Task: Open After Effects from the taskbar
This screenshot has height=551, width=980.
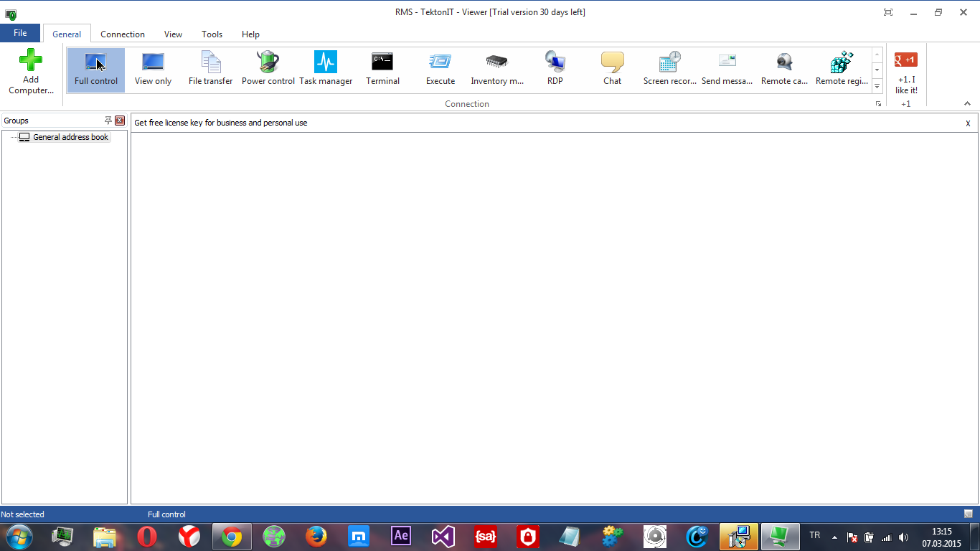Action: tap(401, 537)
